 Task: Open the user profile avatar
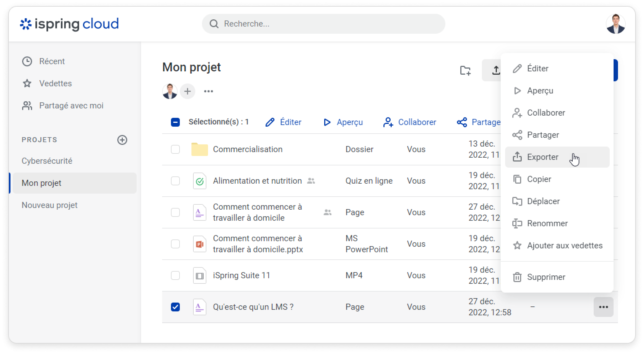pyautogui.click(x=616, y=24)
